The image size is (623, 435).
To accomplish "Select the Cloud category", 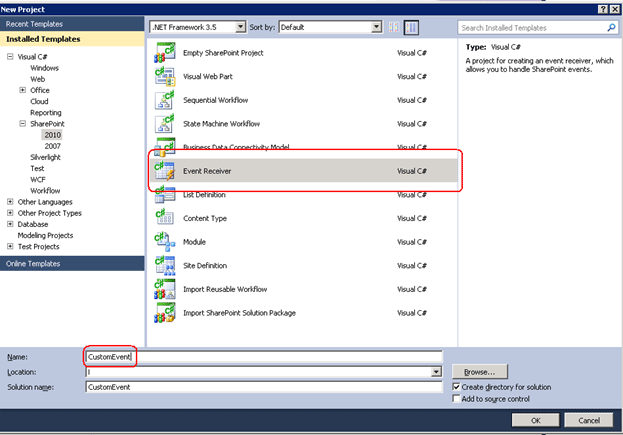I will pyautogui.click(x=39, y=101).
